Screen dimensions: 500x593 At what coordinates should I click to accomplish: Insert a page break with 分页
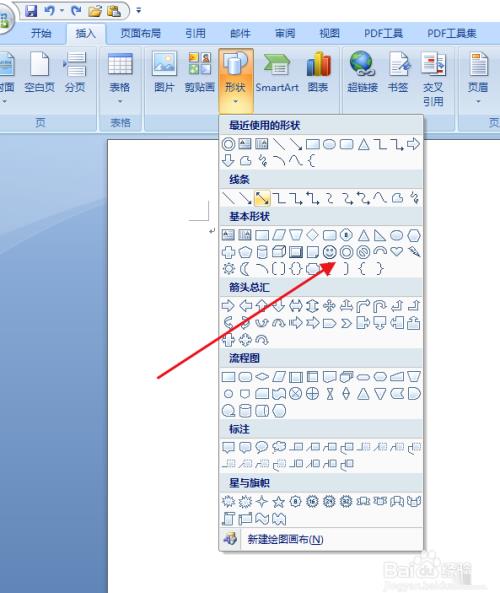point(75,73)
